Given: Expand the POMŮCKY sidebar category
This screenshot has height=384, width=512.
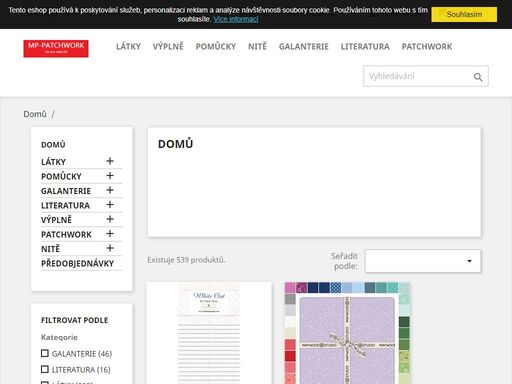Looking at the screenshot, I should coord(110,176).
